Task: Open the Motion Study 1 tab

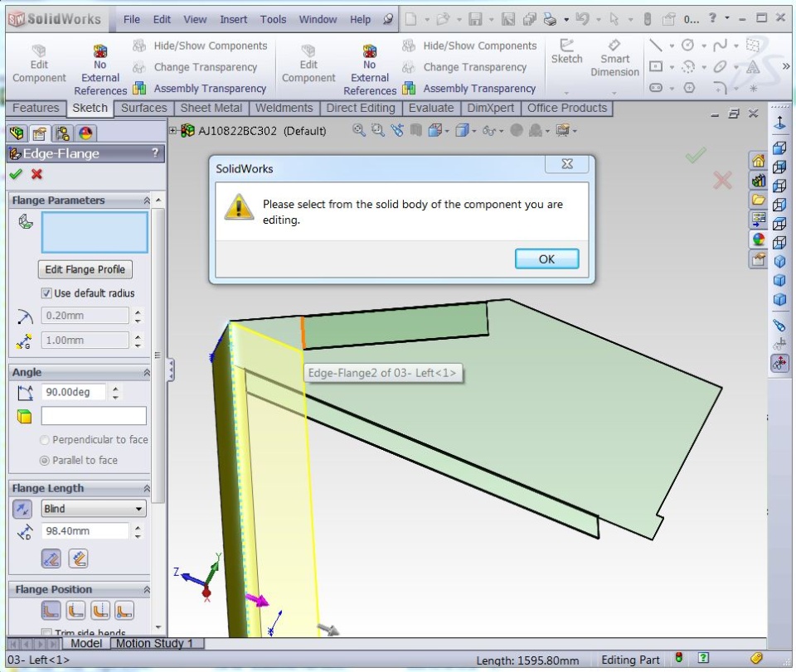Action: click(154, 643)
